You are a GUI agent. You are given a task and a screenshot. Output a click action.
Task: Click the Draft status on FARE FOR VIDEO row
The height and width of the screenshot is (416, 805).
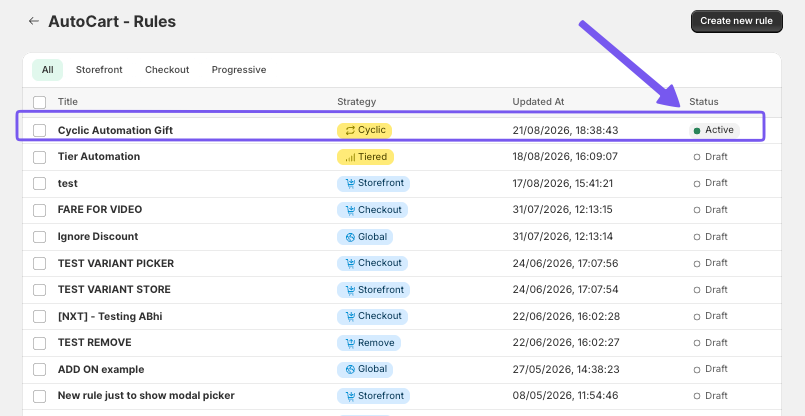[711, 210]
